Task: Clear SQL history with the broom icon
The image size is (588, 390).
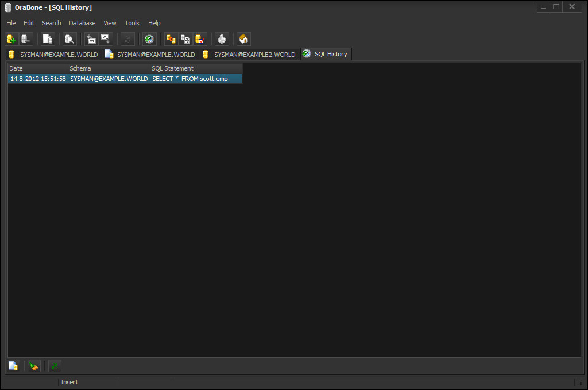Action: pyautogui.click(x=34, y=366)
